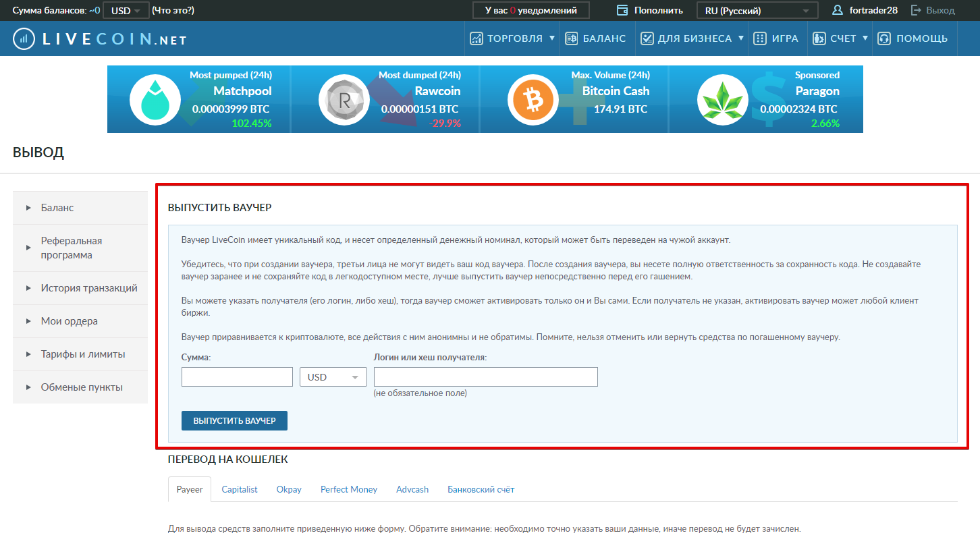Click the Помощь headset icon
Screen dimensions: 980x556
tap(884, 38)
